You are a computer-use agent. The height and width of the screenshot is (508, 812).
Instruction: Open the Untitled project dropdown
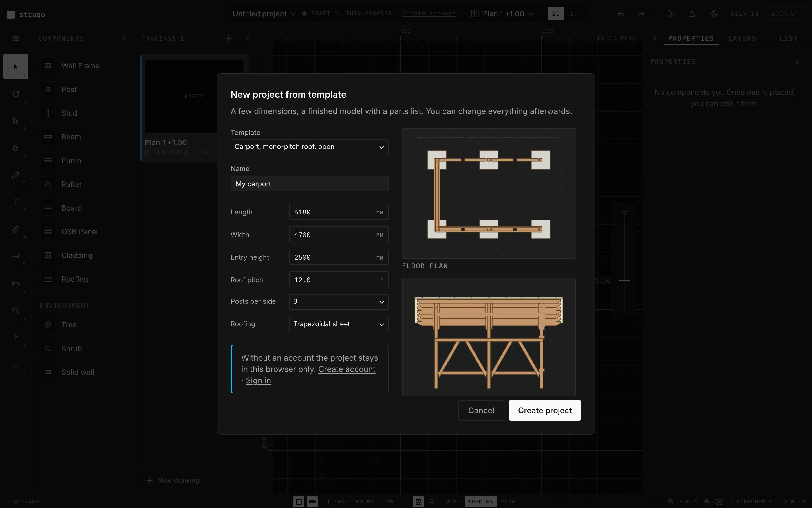pyautogui.click(x=264, y=14)
